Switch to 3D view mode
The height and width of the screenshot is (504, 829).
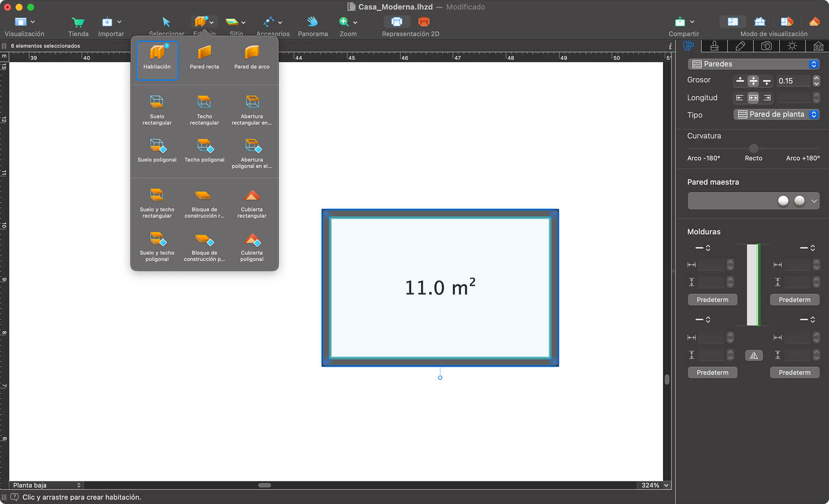(814, 22)
